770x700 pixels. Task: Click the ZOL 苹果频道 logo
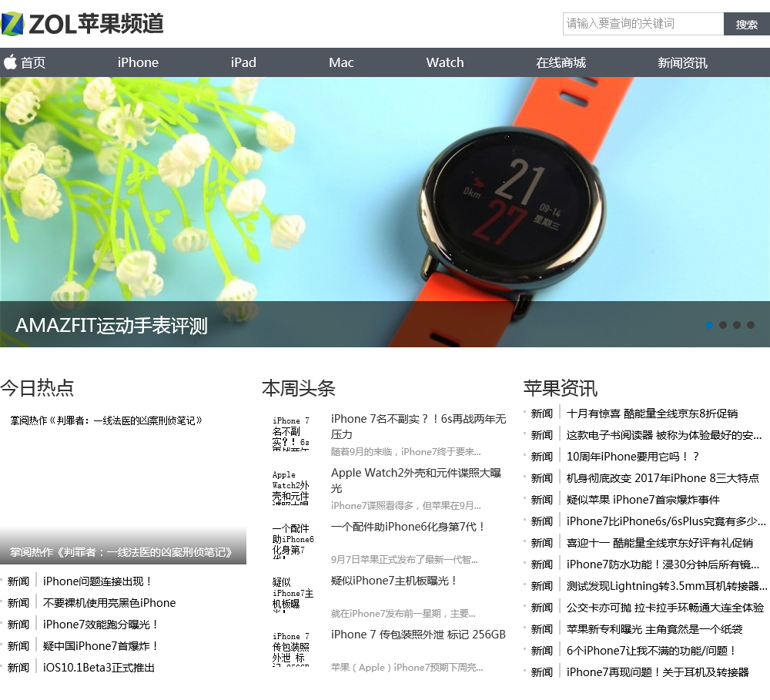point(82,24)
